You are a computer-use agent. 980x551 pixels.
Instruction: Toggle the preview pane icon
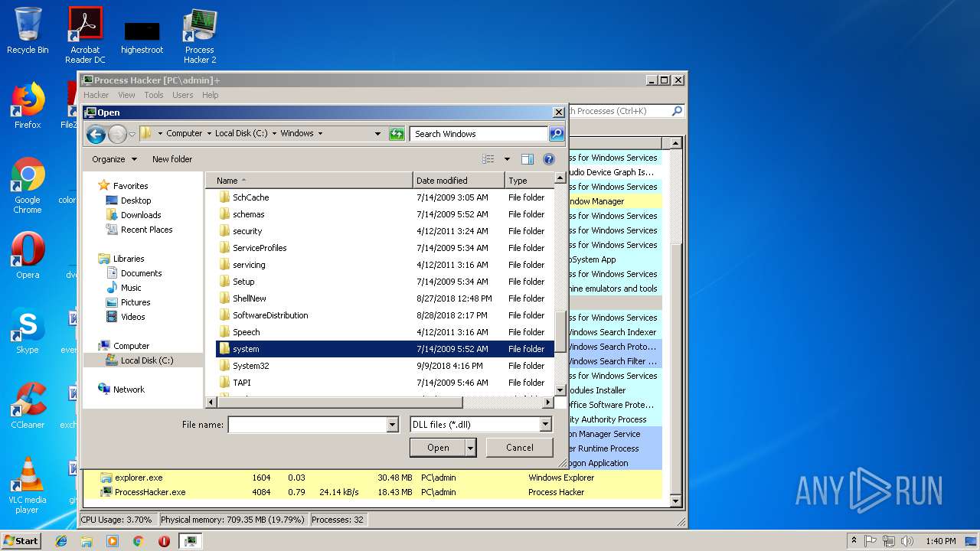[528, 159]
